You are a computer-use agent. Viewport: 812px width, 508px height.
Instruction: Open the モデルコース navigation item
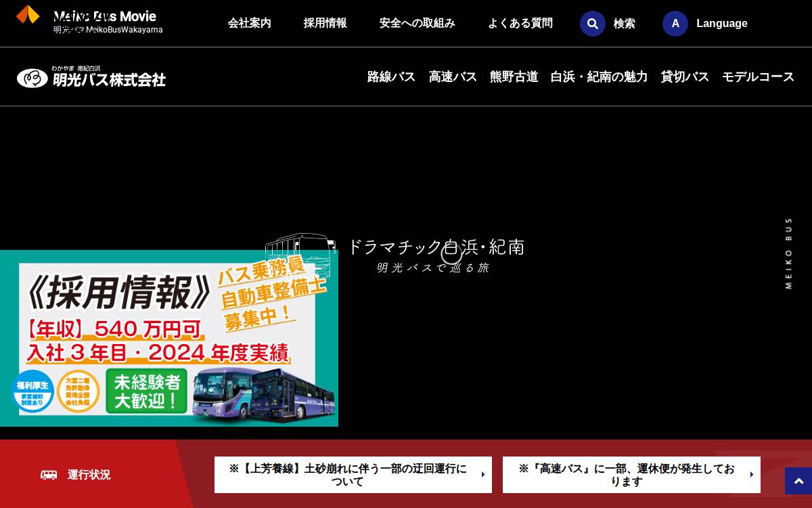(x=758, y=77)
